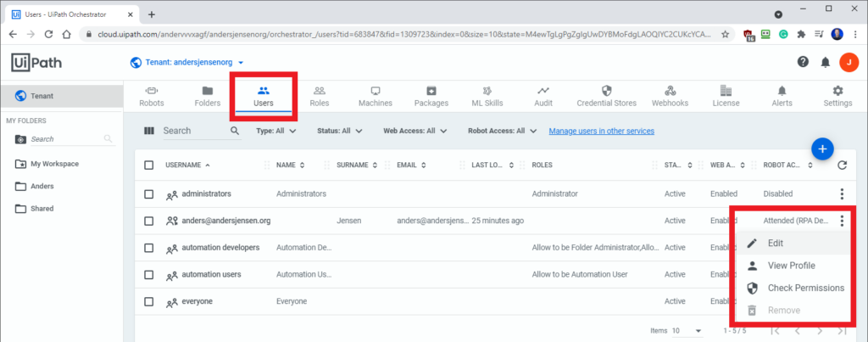Image resolution: width=868 pixels, height=342 pixels.
Task: Click the column chooser icon
Action: click(149, 131)
